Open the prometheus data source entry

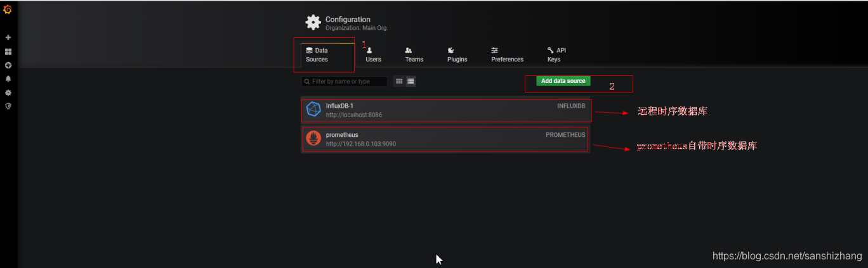point(446,139)
